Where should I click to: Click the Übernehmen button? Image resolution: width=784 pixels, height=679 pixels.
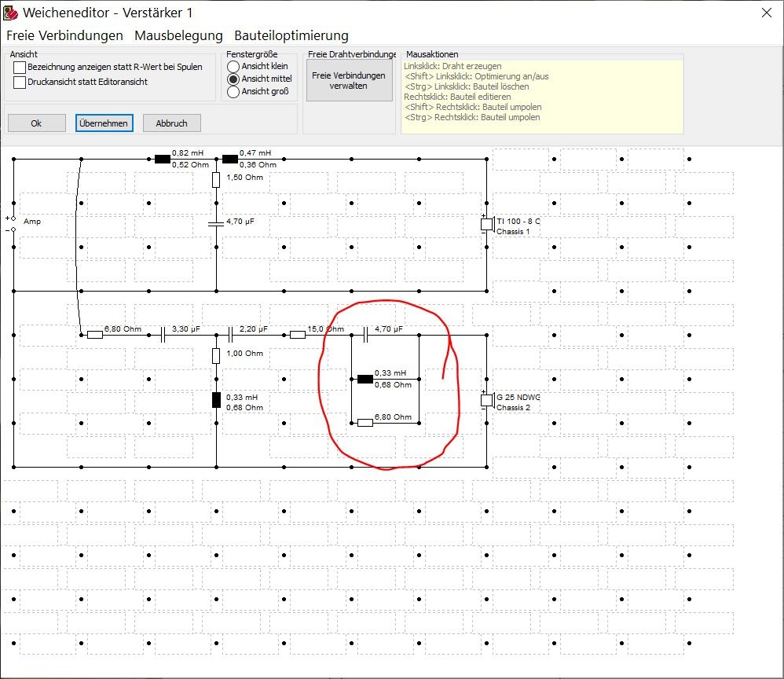pyautogui.click(x=104, y=123)
